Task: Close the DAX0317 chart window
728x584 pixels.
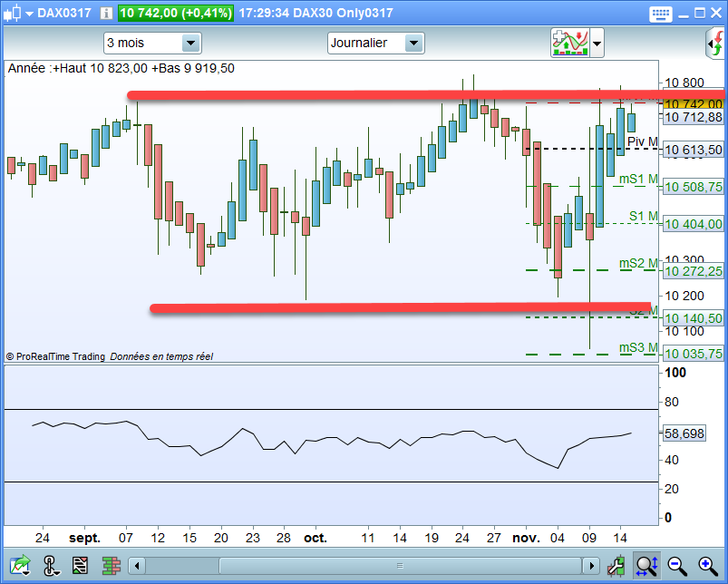Action: click(x=716, y=13)
